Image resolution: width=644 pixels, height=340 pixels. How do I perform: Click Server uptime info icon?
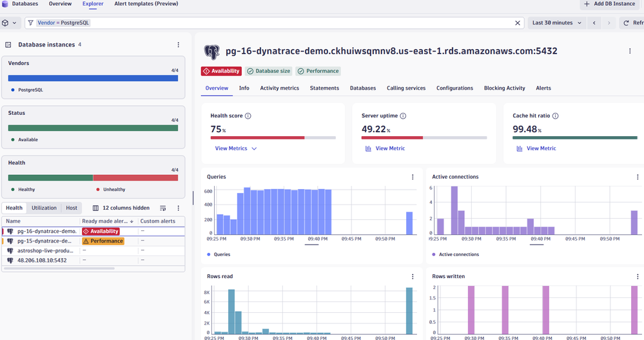403,116
